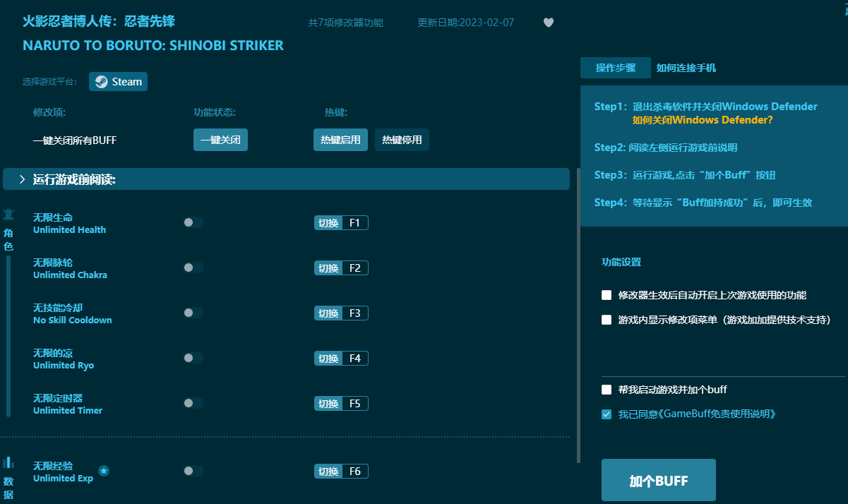Click the 切换 F4 hotkey box
Screen dimensions: 848x504
341,359
